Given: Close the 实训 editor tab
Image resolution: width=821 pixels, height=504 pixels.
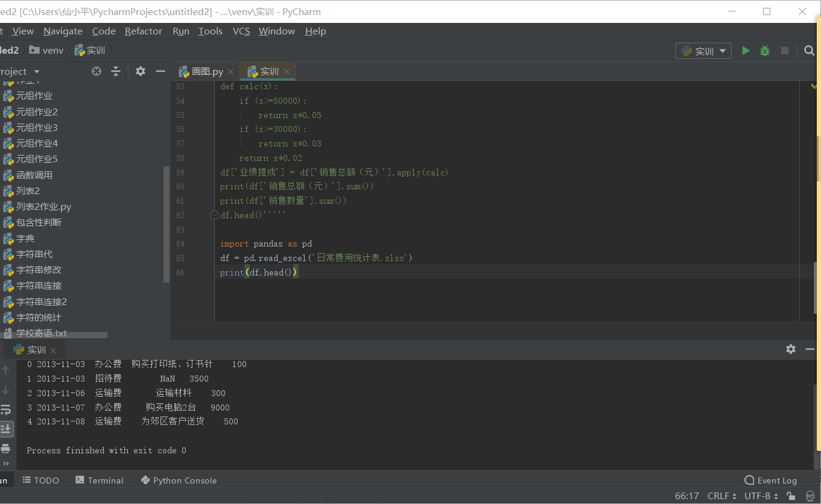Looking at the screenshot, I should [287, 72].
